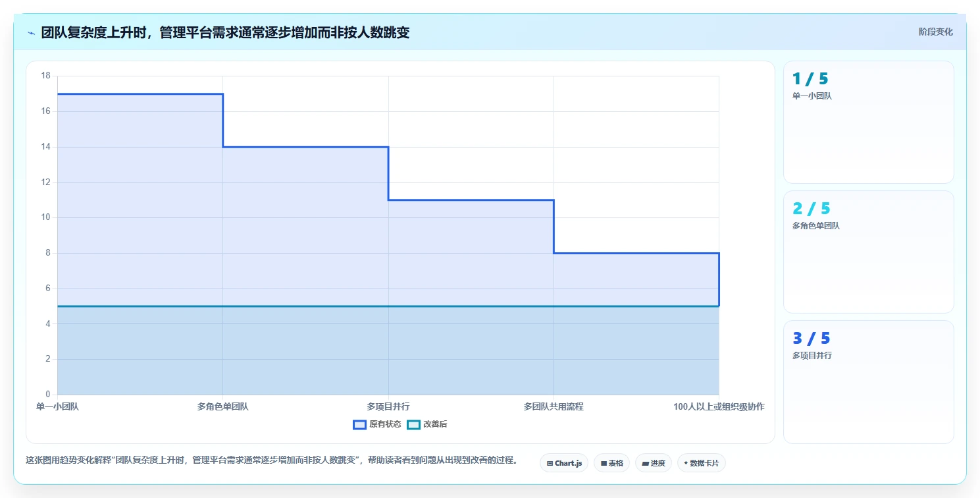980x498 pixels.
Task: Click the 阶段变化 label in header
Action: pos(935,32)
